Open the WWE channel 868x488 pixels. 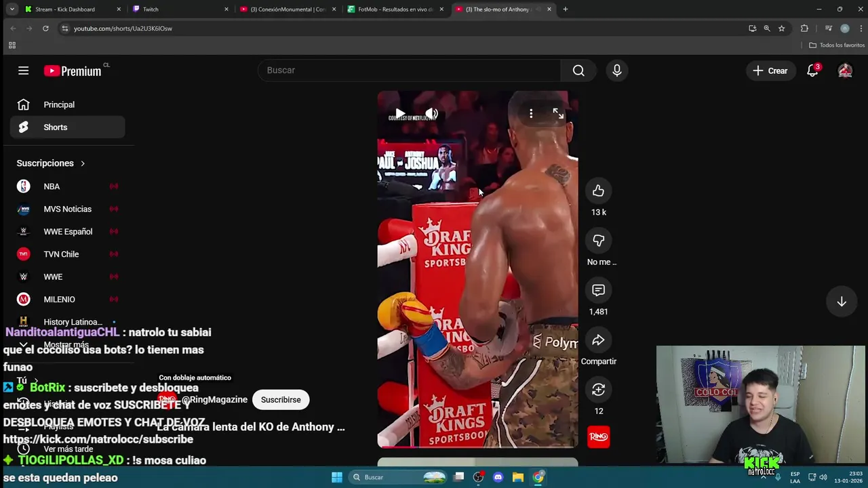[x=67, y=277]
